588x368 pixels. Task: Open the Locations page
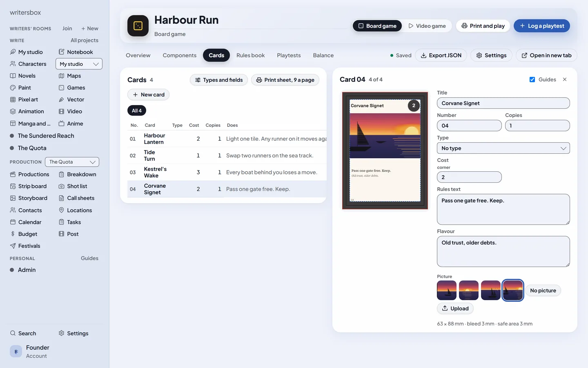pos(76,210)
